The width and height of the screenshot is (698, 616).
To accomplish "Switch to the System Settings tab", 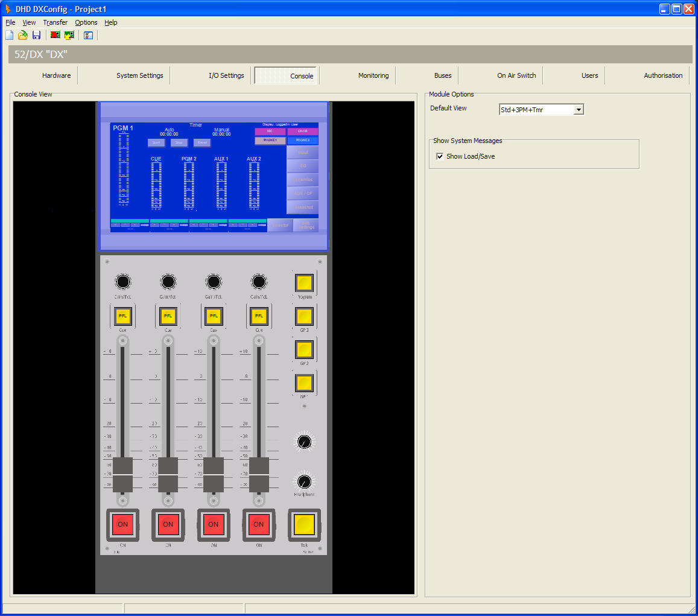I will [x=140, y=75].
